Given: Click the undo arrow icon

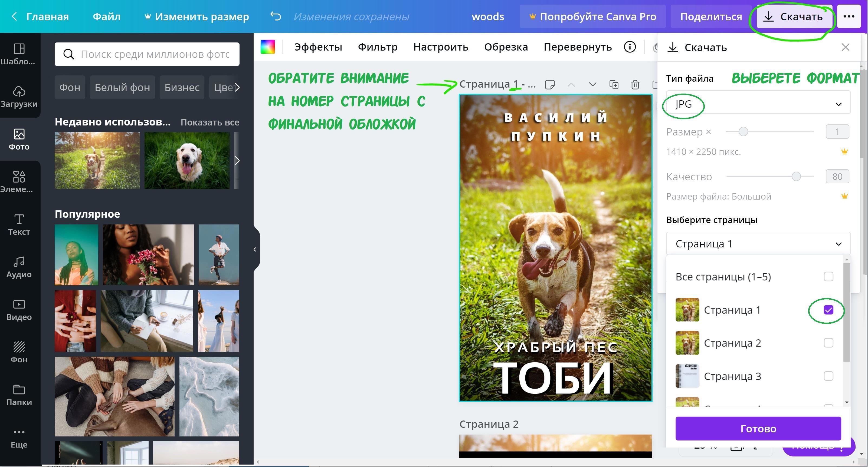Looking at the screenshot, I should coord(276,16).
